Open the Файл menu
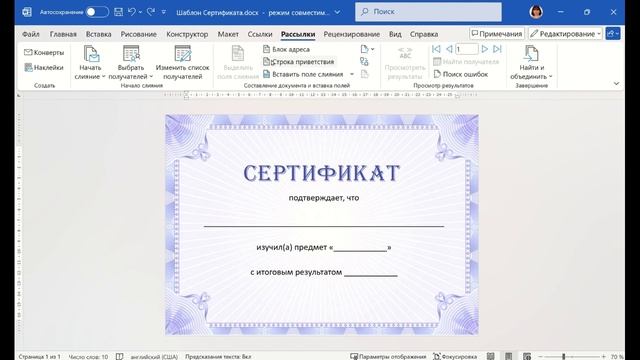640x360 pixels. (31, 34)
